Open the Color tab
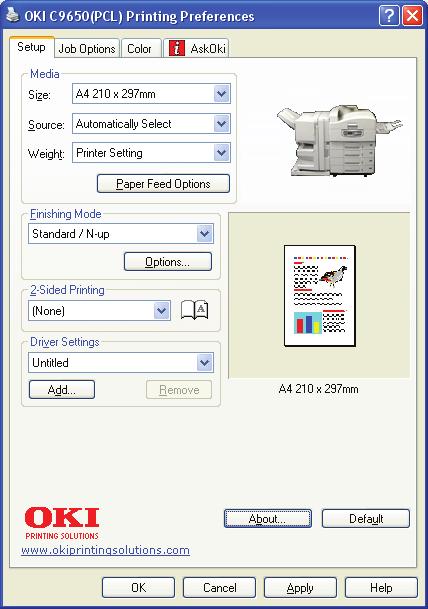The width and height of the screenshot is (428, 609). pyautogui.click(x=139, y=49)
